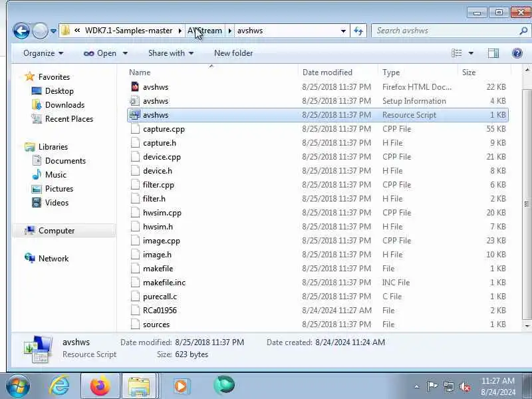
Task: Select device.h file
Action: point(318,171)
